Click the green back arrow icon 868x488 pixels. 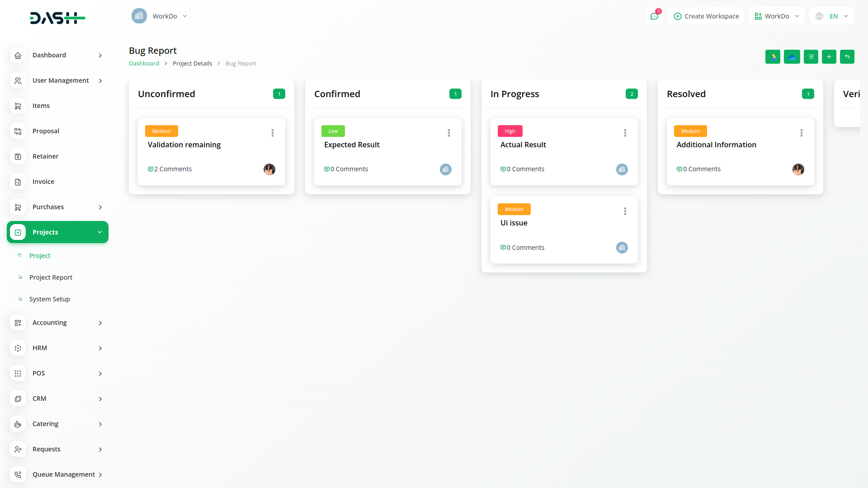point(847,57)
